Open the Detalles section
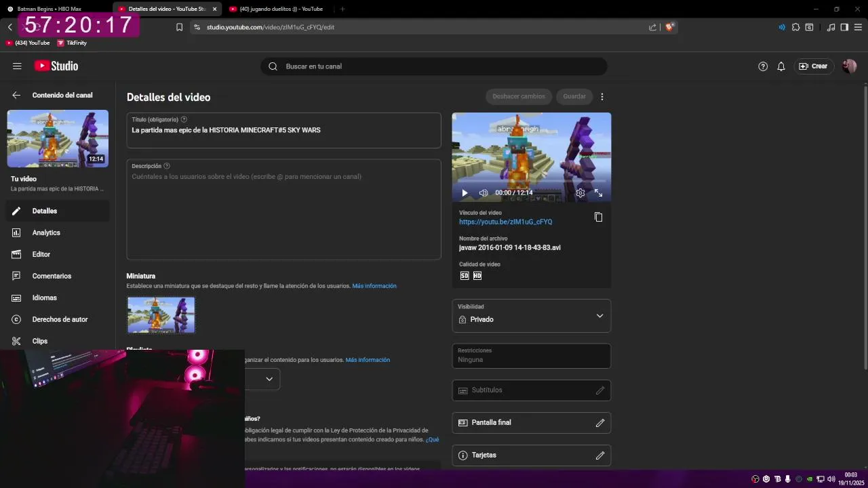The width and height of the screenshot is (868, 488). click(58, 211)
